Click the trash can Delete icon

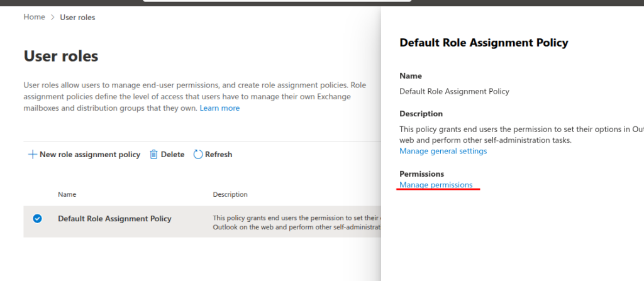(x=153, y=155)
